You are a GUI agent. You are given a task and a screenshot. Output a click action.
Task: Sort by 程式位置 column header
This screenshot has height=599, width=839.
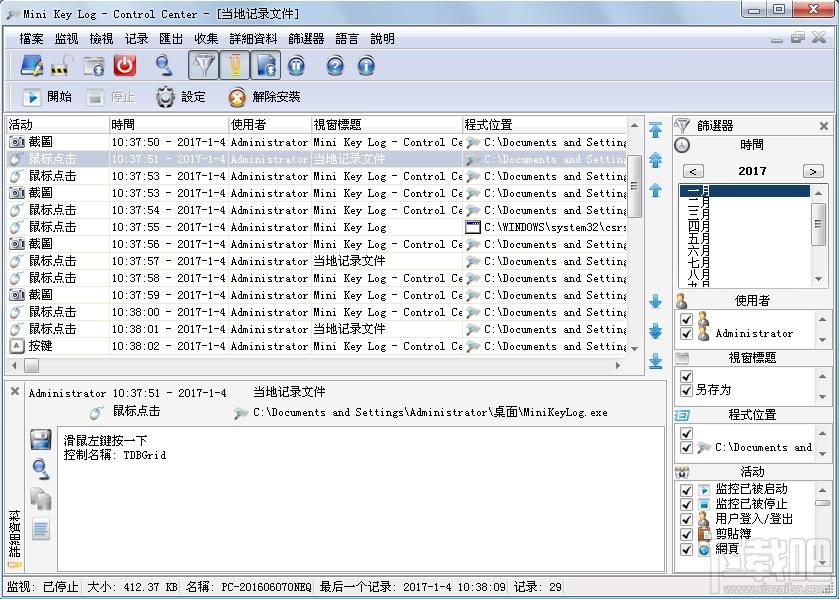544,125
